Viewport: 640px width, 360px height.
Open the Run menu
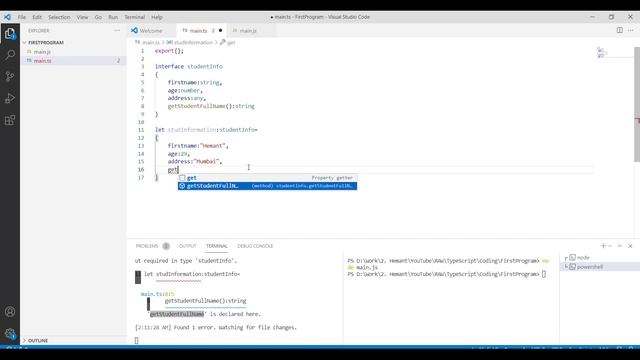pyautogui.click(x=113, y=17)
